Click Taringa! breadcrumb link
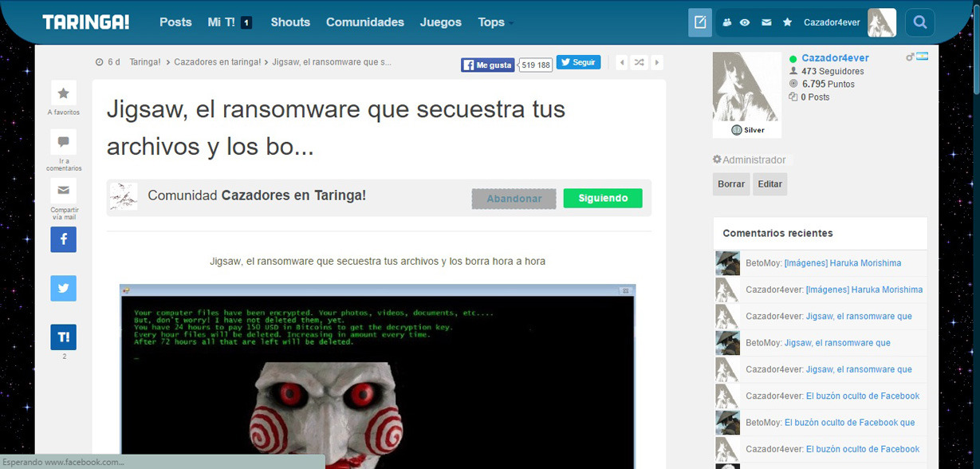Viewport: 980px width, 469px height. tap(145, 62)
